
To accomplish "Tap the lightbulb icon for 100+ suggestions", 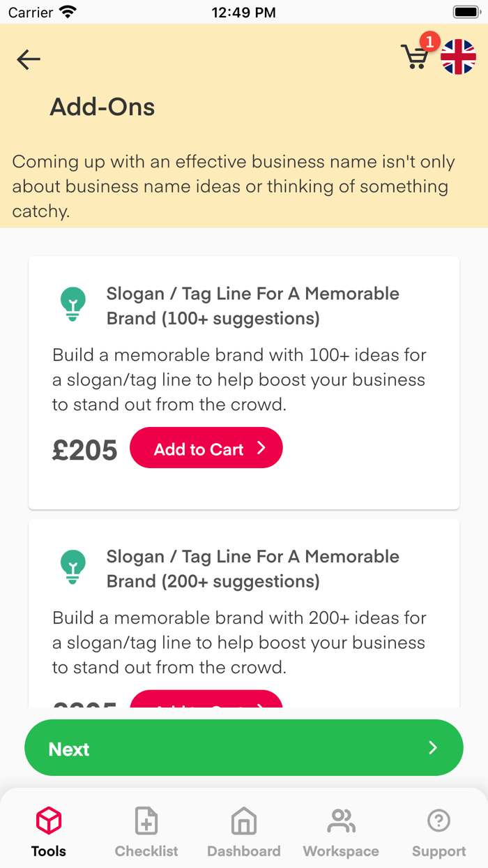I will [x=73, y=304].
